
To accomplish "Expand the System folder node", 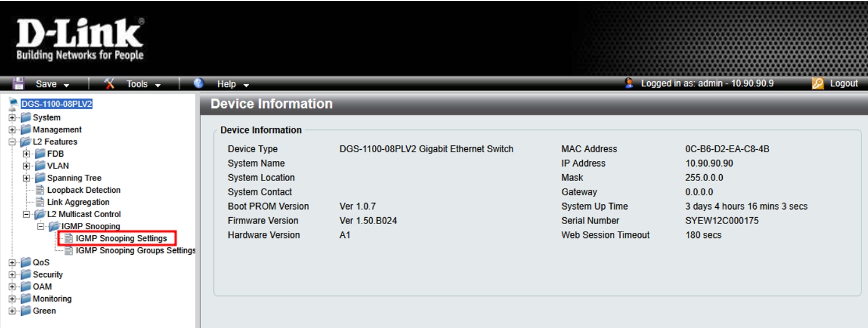I will 12,118.
